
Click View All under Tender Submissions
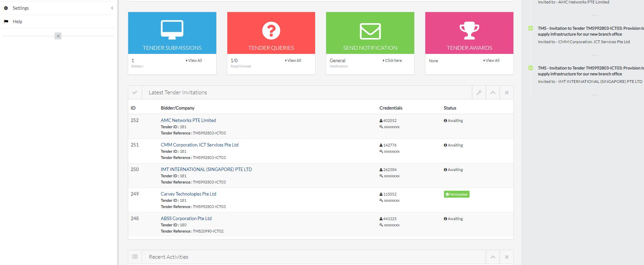[194, 60]
